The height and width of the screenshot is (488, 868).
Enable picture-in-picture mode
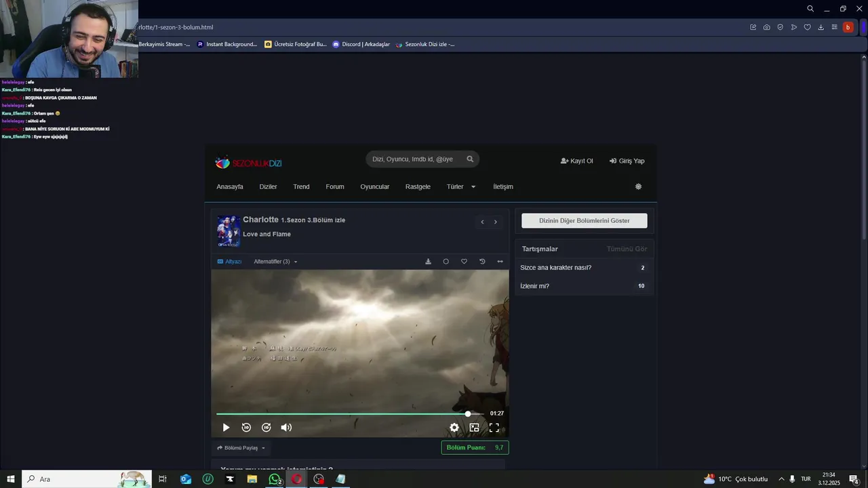point(474,428)
